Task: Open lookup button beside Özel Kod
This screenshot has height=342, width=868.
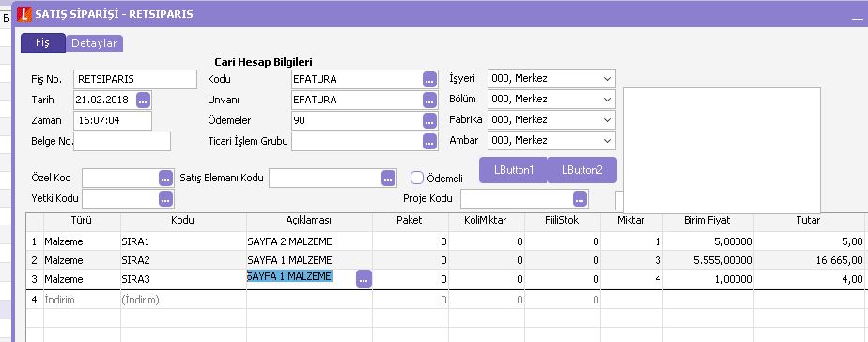Action: [x=165, y=179]
